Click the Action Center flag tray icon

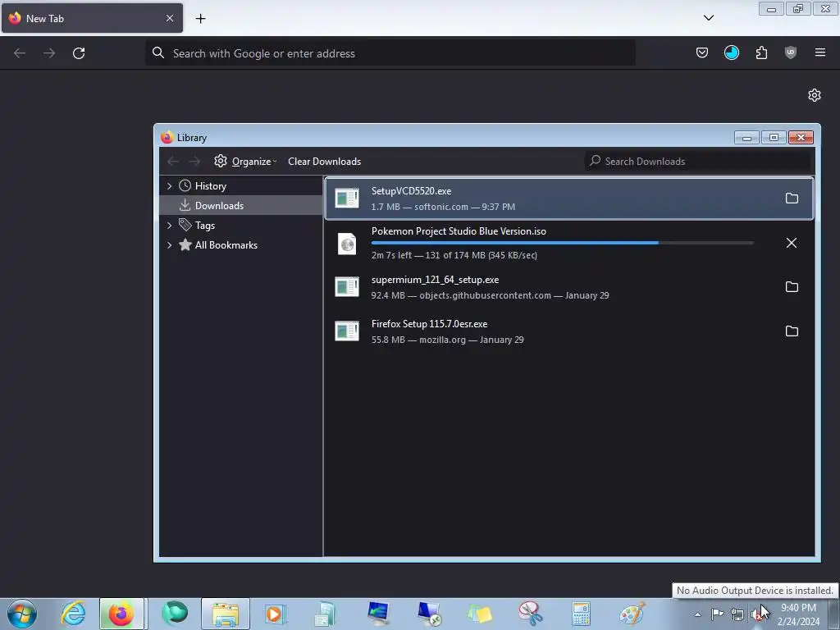[x=717, y=614]
